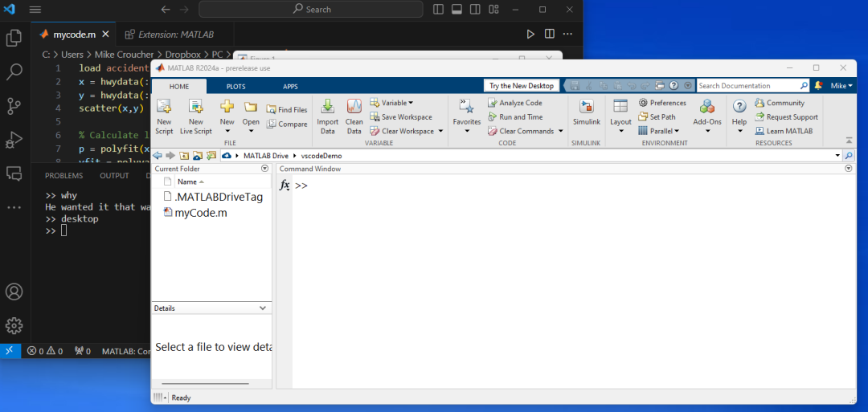This screenshot has width=868, height=412.
Task: Click Compare in the FILE group
Action: (x=287, y=124)
